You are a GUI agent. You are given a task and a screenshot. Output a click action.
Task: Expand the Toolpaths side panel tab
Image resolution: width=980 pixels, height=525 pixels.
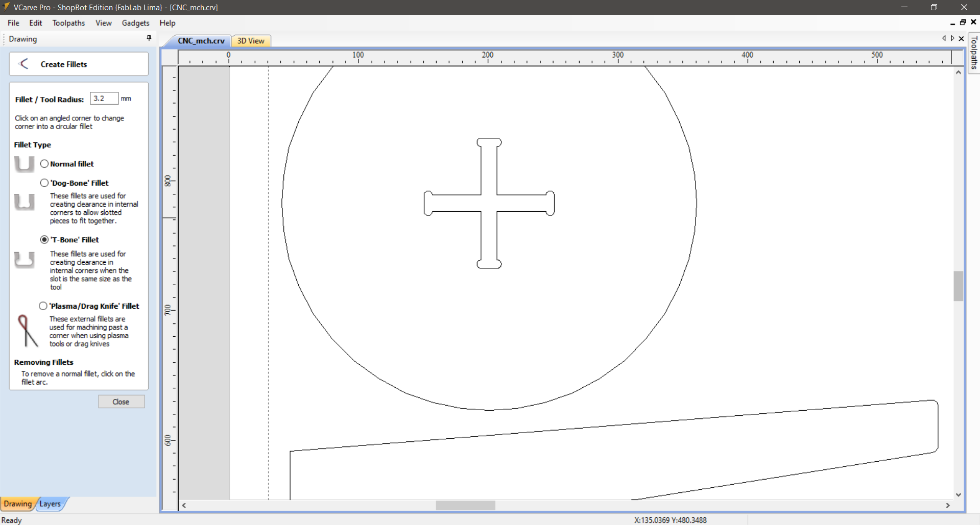click(x=974, y=53)
